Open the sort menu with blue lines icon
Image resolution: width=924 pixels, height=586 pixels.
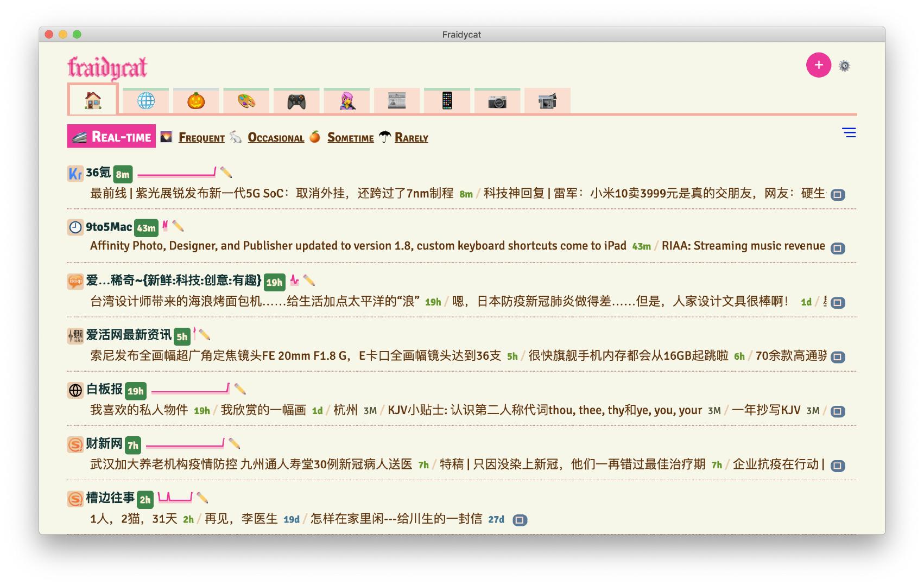click(x=849, y=132)
